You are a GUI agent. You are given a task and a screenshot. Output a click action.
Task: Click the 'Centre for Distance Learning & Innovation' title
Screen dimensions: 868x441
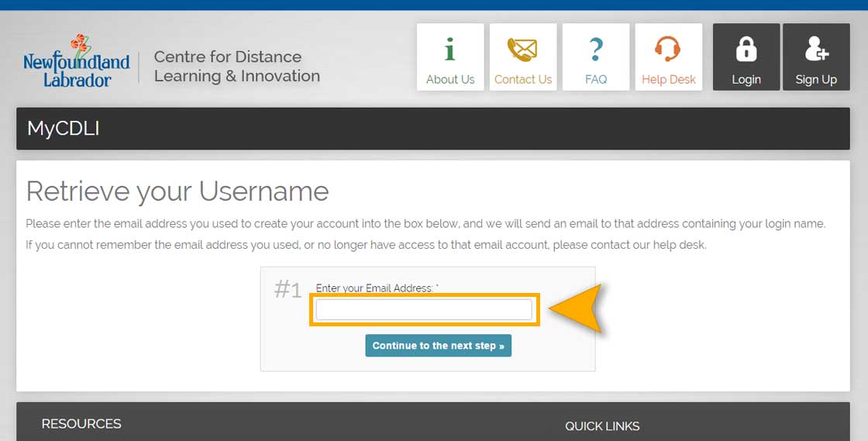point(237,67)
